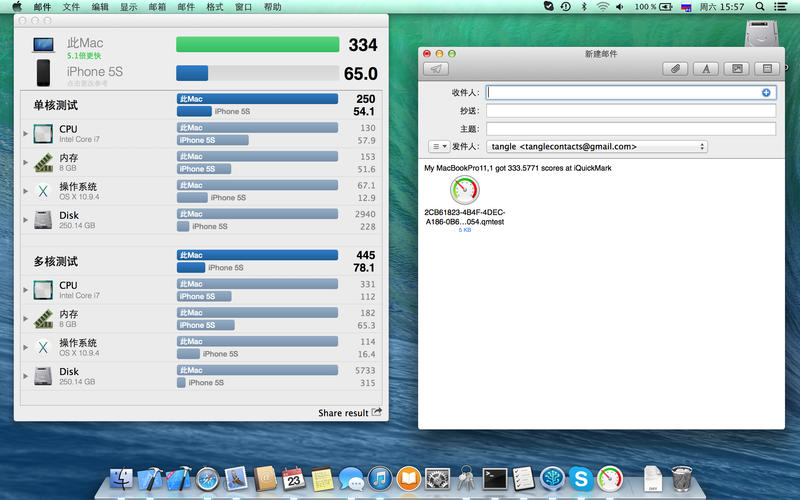Launch Skype from the Dock

pos(581,479)
